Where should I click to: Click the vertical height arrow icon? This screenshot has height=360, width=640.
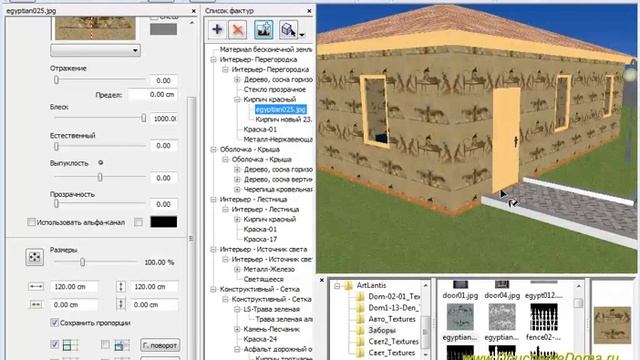121,287
